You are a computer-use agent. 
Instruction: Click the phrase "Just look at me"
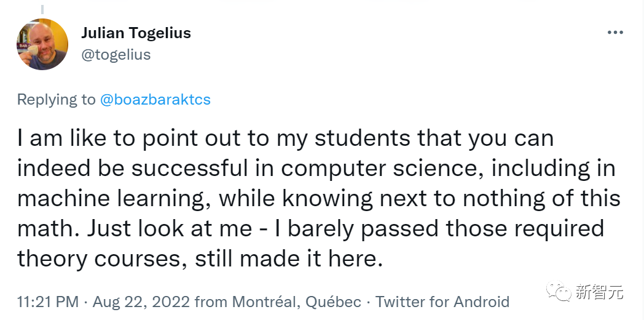pyautogui.click(x=169, y=228)
